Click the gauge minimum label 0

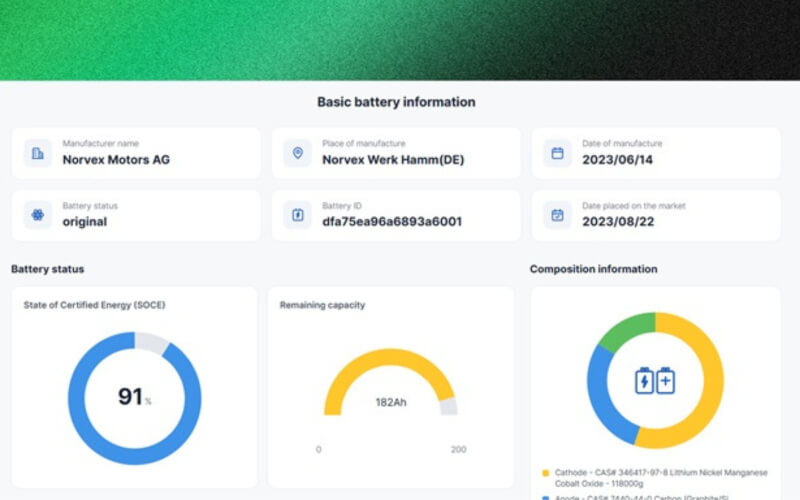(318, 449)
